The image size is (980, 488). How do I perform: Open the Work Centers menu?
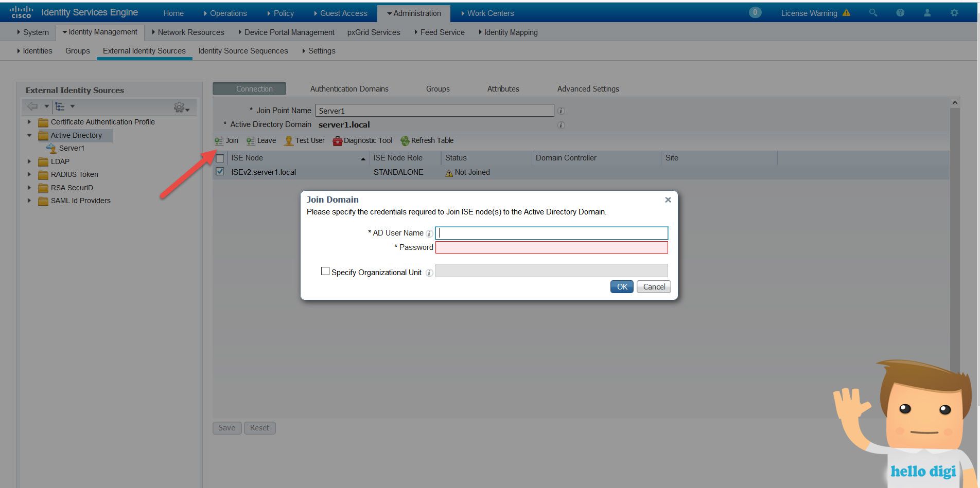(x=487, y=13)
